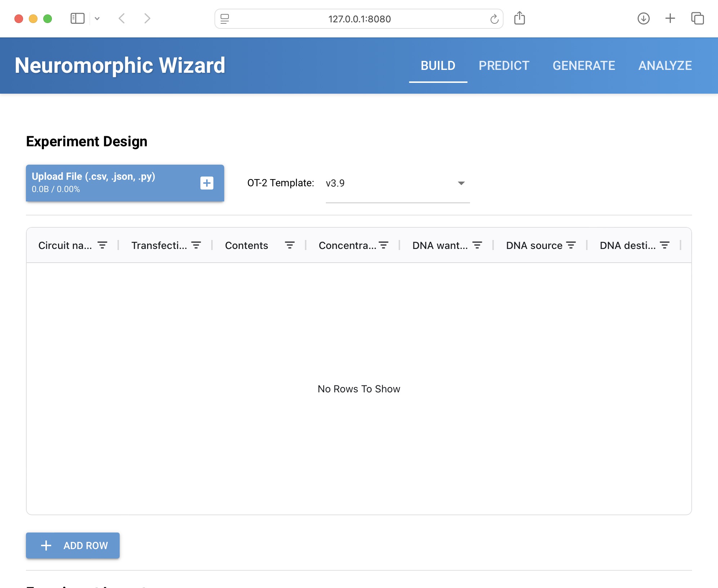Click Upload File (.csv, .json, .py) button
The width and height of the screenshot is (718, 588).
pyautogui.click(x=108, y=183)
